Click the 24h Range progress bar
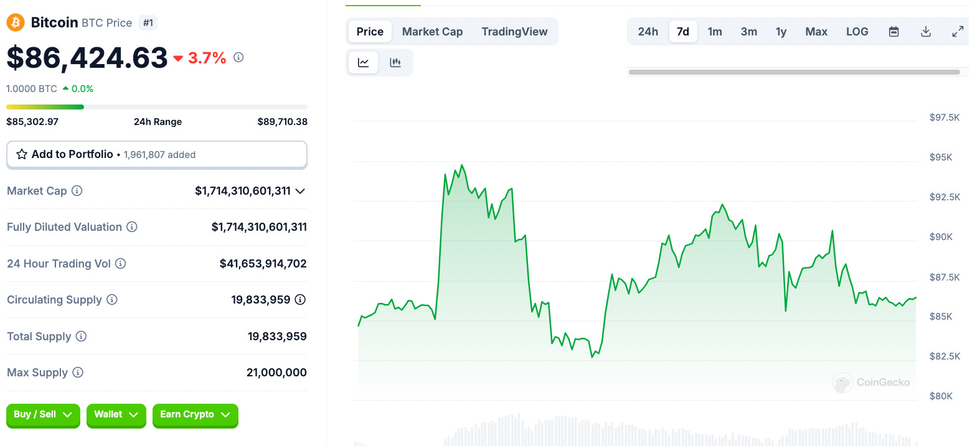The width and height of the screenshot is (980, 446). [157, 107]
